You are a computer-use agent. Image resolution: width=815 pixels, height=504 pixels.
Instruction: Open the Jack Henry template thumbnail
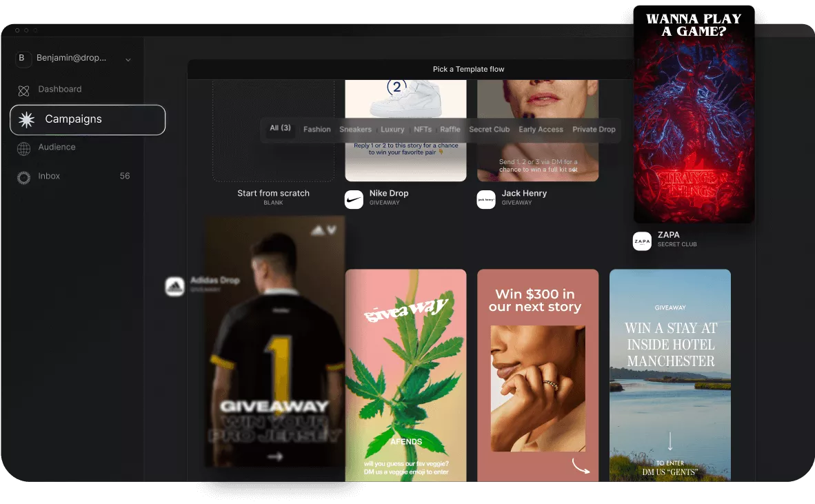click(x=537, y=131)
